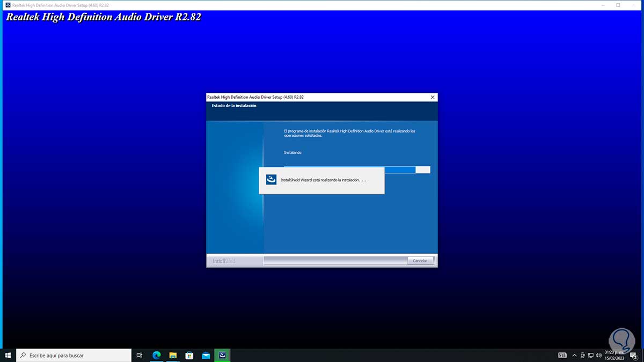
Task: Click the InstallShield icon in the popup
Action: 272,180
